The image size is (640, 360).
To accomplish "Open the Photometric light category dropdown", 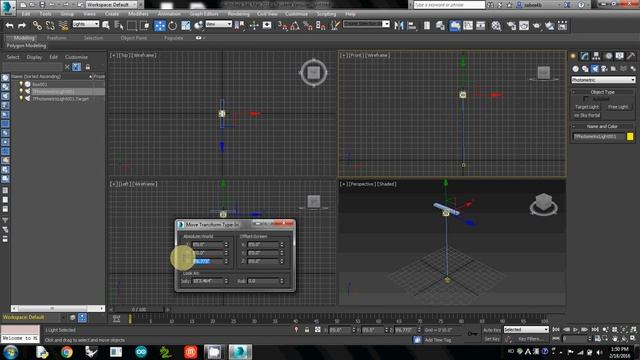I will pos(603,80).
